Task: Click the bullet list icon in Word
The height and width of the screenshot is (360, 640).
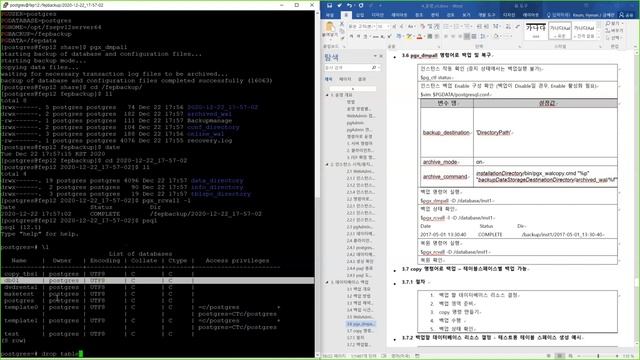Action: tap(446, 27)
